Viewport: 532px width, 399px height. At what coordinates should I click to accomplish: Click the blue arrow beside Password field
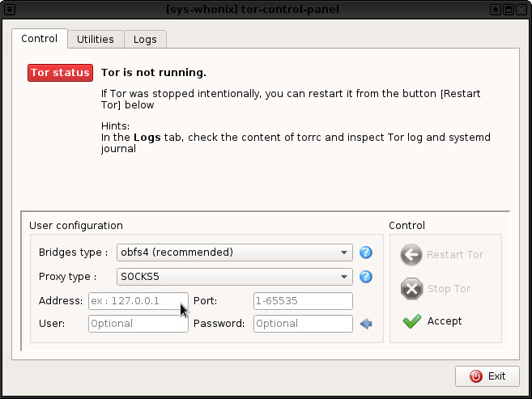pyautogui.click(x=366, y=324)
